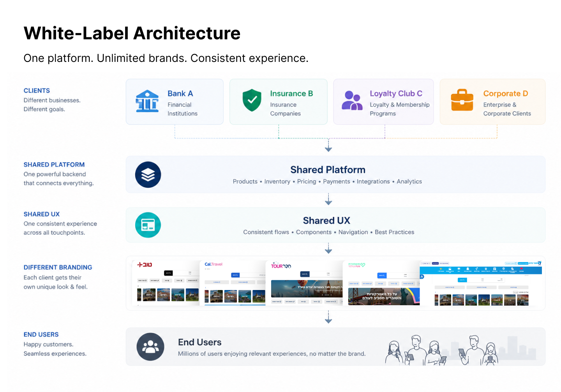The height and width of the screenshot is (392, 561).
Task: Select the Corporate D card title
Action: [506, 93]
